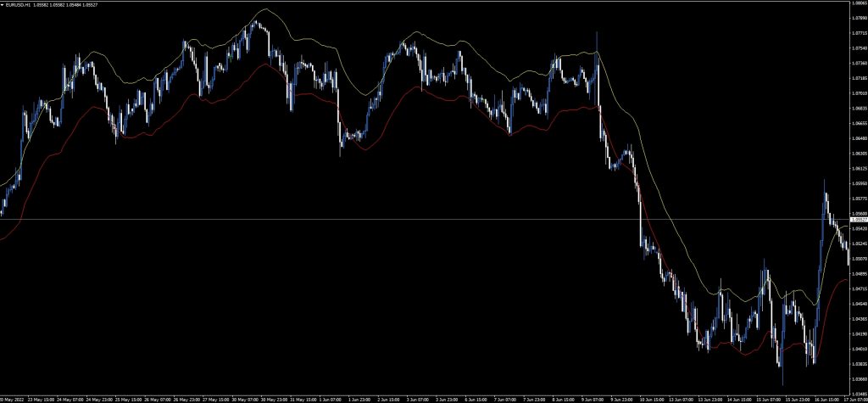
Task: Click the 23 May 15:00 time label
Action: (x=40, y=397)
